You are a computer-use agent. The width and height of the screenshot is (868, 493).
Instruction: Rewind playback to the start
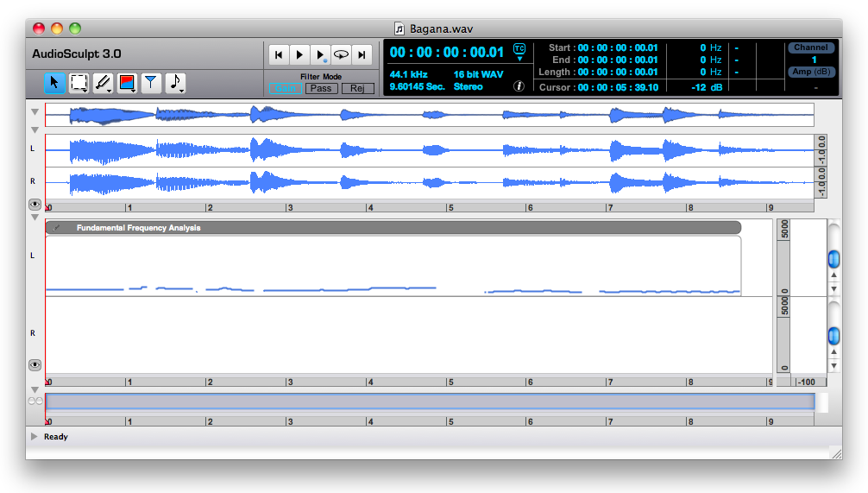tap(279, 54)
